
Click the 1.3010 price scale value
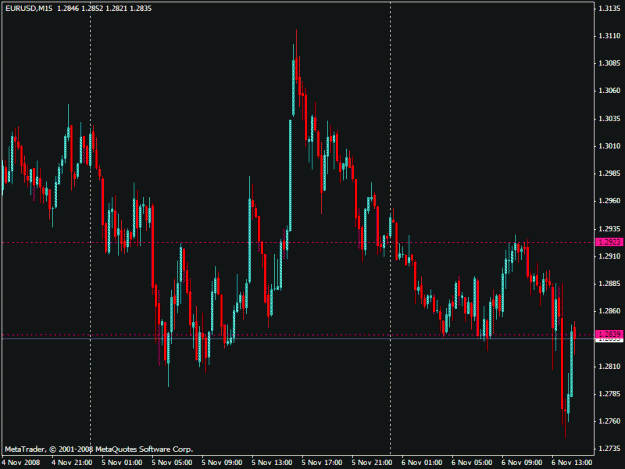pyautogui.click(x=609, y=146)
